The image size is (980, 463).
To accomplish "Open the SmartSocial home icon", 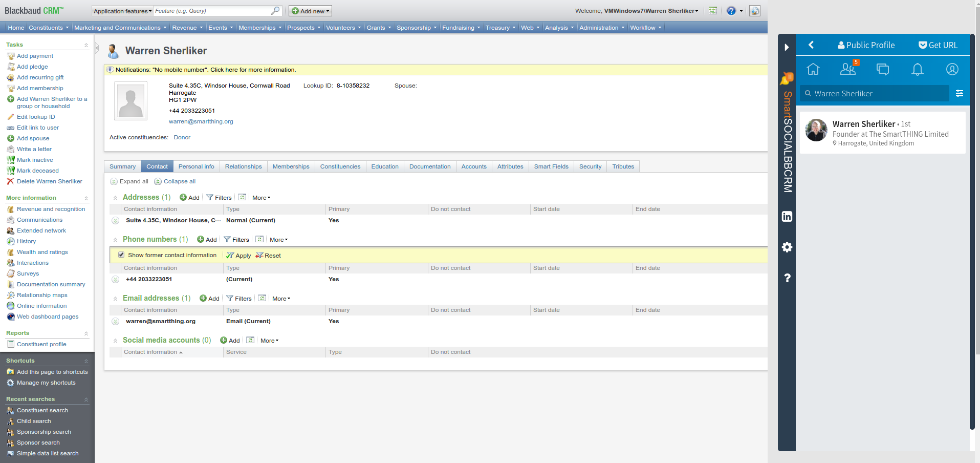I will point(813,69).
